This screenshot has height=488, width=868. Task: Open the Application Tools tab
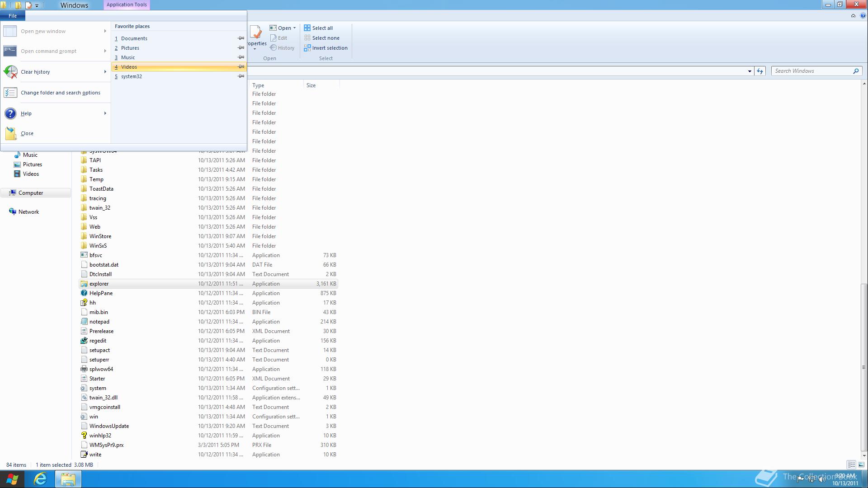click(x=127, y=5)
